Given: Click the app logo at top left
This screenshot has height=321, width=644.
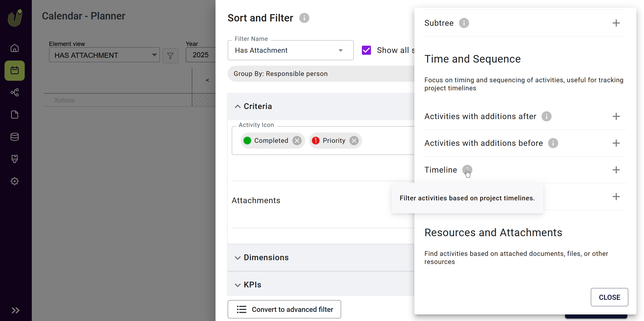Looking at the screenshot, I should click(x=15, y=18).
